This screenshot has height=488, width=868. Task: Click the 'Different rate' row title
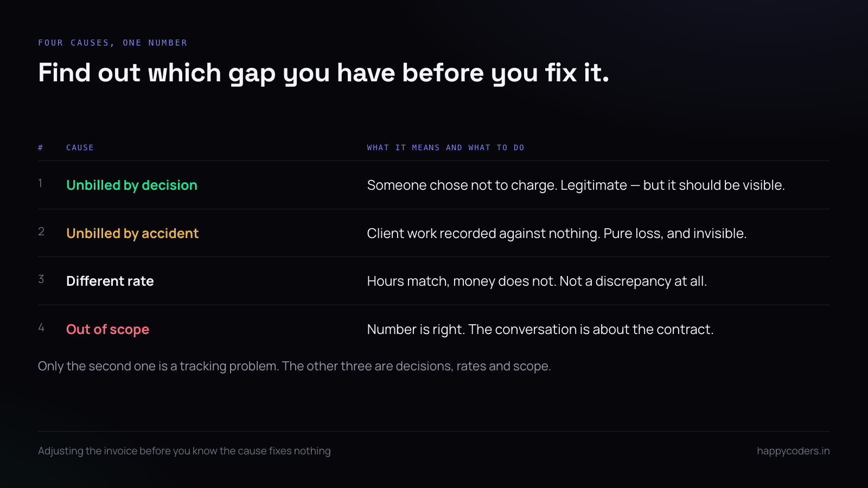[110, 281]
